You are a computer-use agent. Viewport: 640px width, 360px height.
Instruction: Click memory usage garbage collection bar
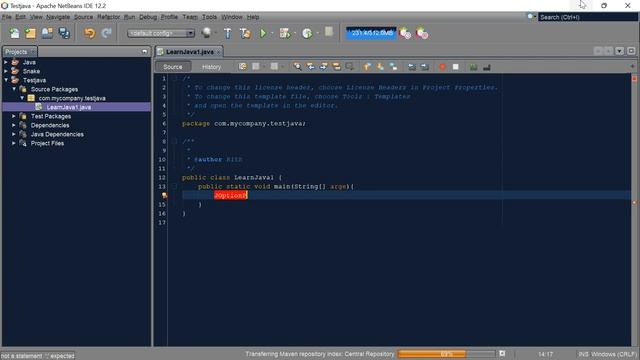[371, 33]
